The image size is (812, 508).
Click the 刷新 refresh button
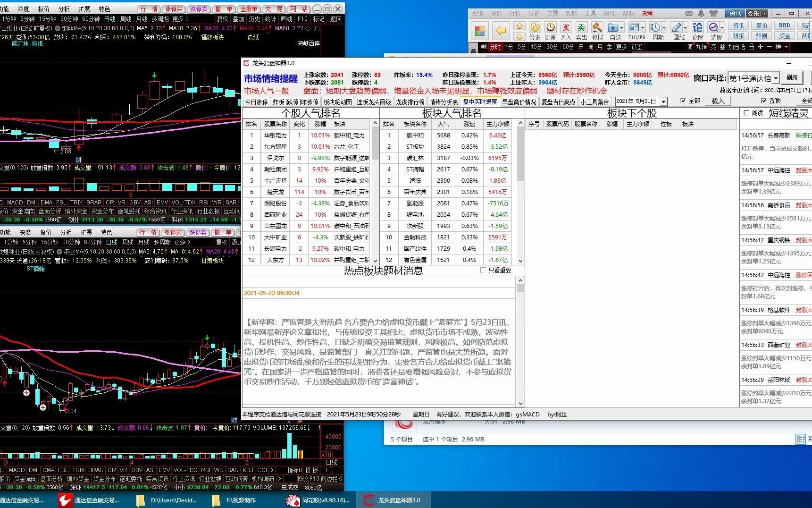click(792, 78)
